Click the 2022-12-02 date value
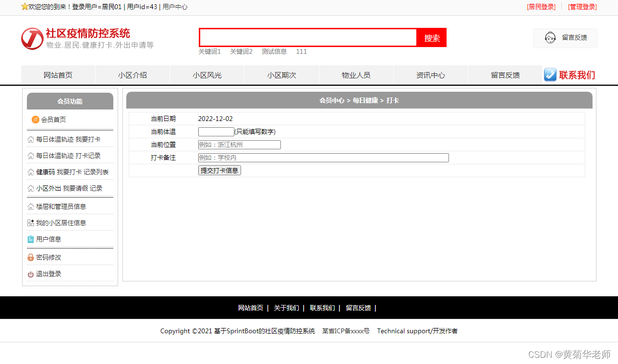The width and height of the screenshot is (618, 364). tap(215, 119)
